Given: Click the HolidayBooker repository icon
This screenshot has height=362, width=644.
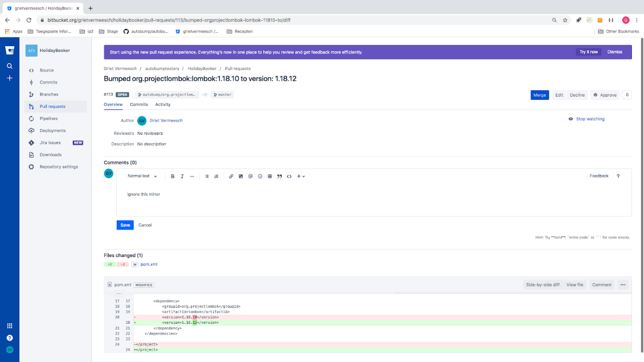Looking at the screenshot, I should (31, 50).
